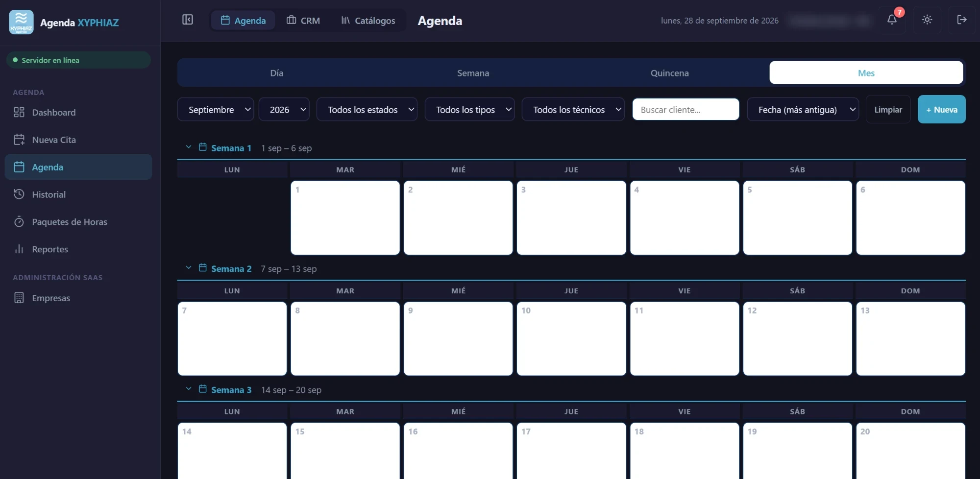Click the Buscar cliente search field
This screenshot has height=479, width=980.
coord(686,109)
